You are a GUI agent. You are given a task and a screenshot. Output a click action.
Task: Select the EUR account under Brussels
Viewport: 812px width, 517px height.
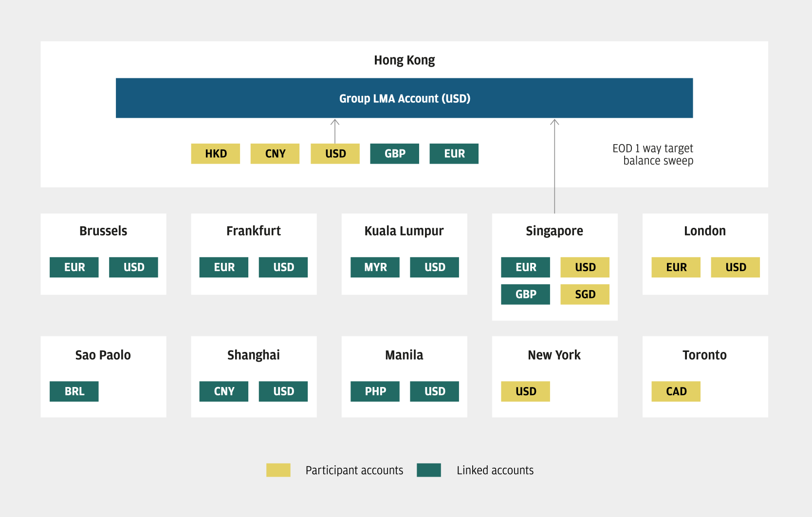74,267
